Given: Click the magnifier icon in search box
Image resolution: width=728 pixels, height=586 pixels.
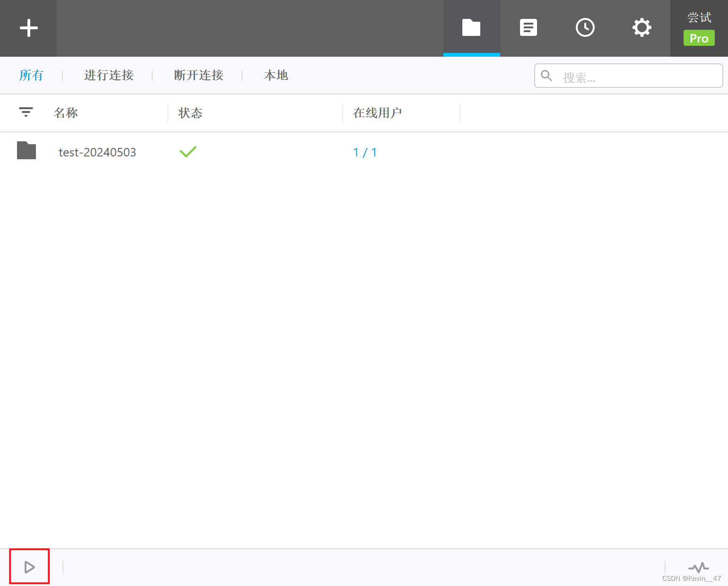Looking at the screenshot, I should (546, 76).
